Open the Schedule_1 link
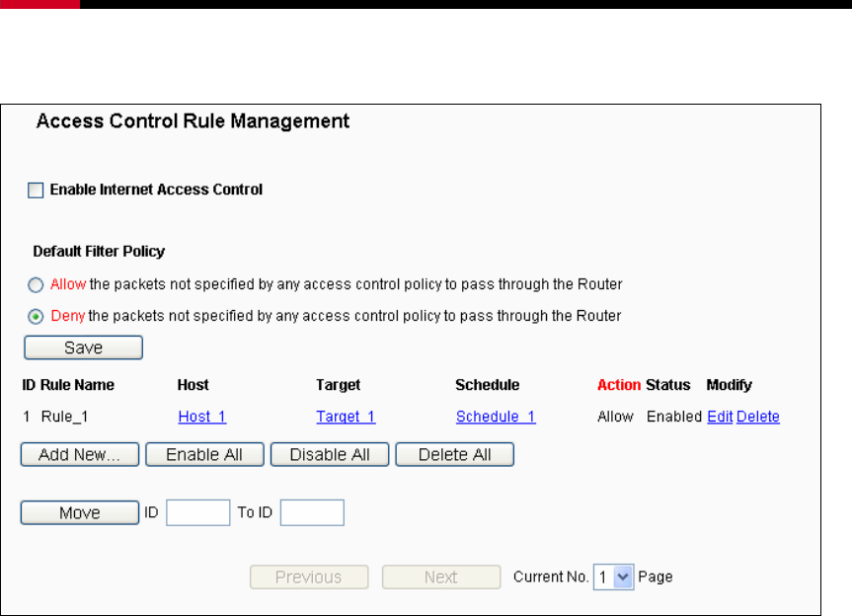852x616 pixels. [496, 417]
